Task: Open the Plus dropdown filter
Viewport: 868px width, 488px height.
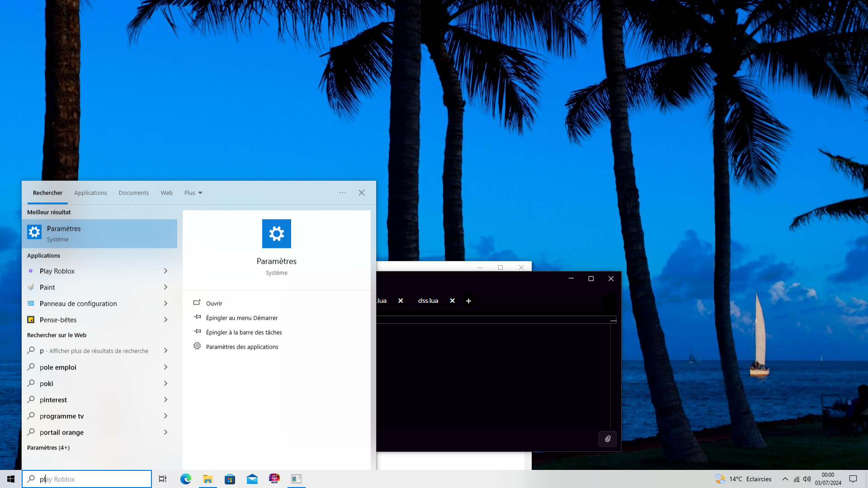Action: [x=193, y=193]
